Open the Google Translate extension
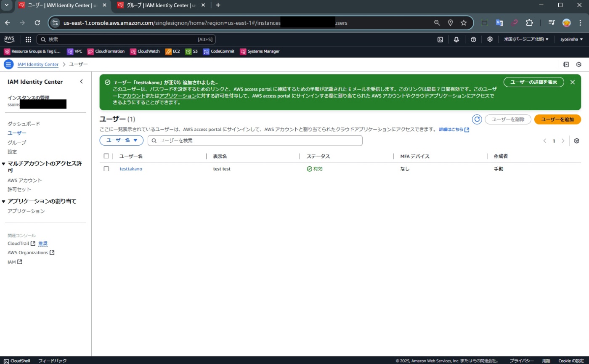The width and height of the screenshot is (589, 364). click(x=499, y=23)
